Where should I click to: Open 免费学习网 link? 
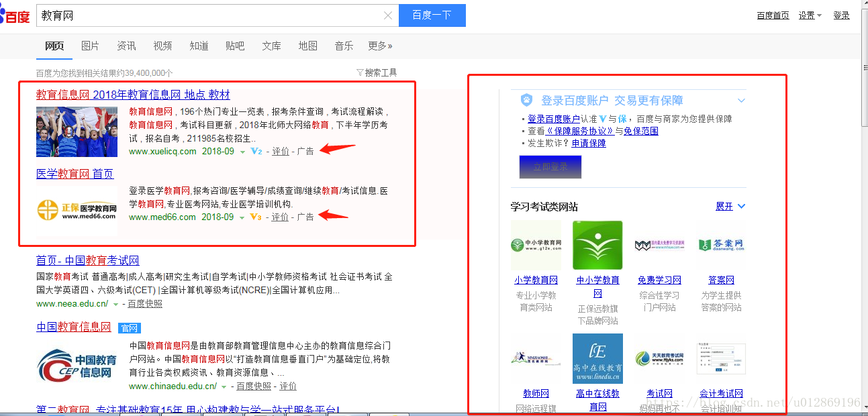point(659,280)
